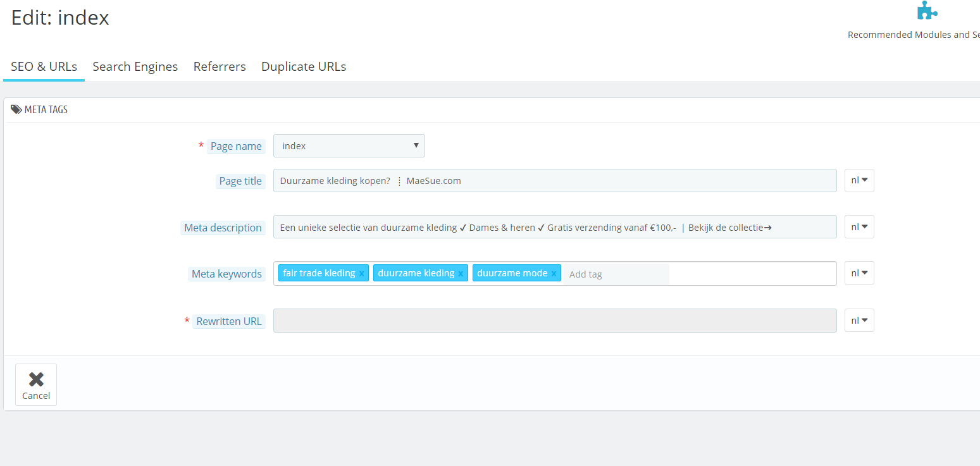Switch to the Search Engines tab

tap(135, 67)
